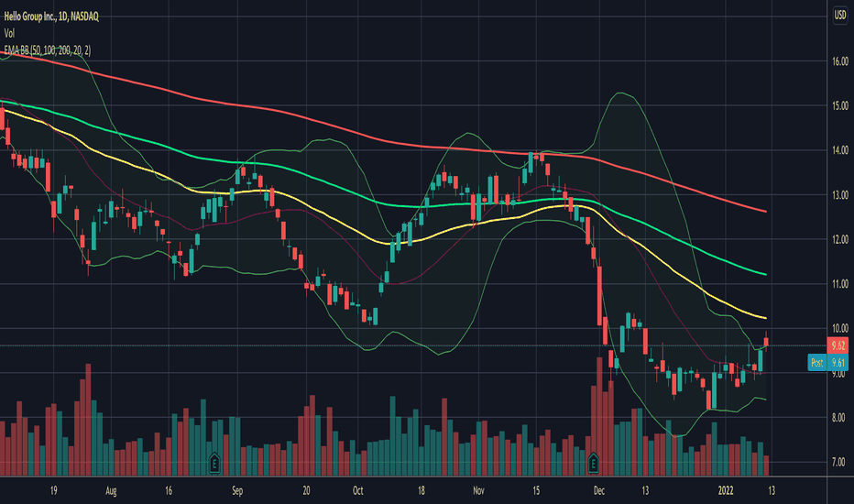Click the earnings E marker near Dec
This screenshot has height=504, width=854.
coord(593,463)
